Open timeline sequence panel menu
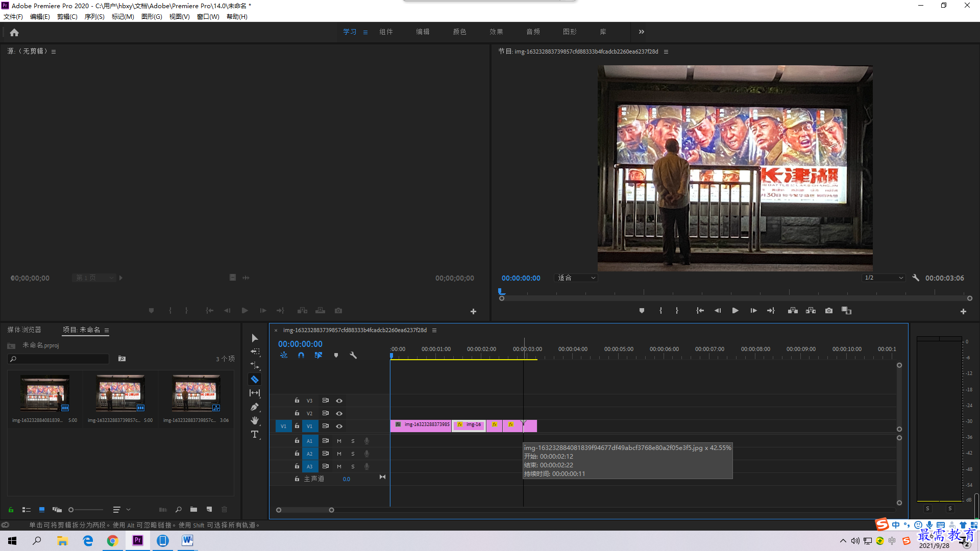 pyautogui.click(x=434, y=330)
